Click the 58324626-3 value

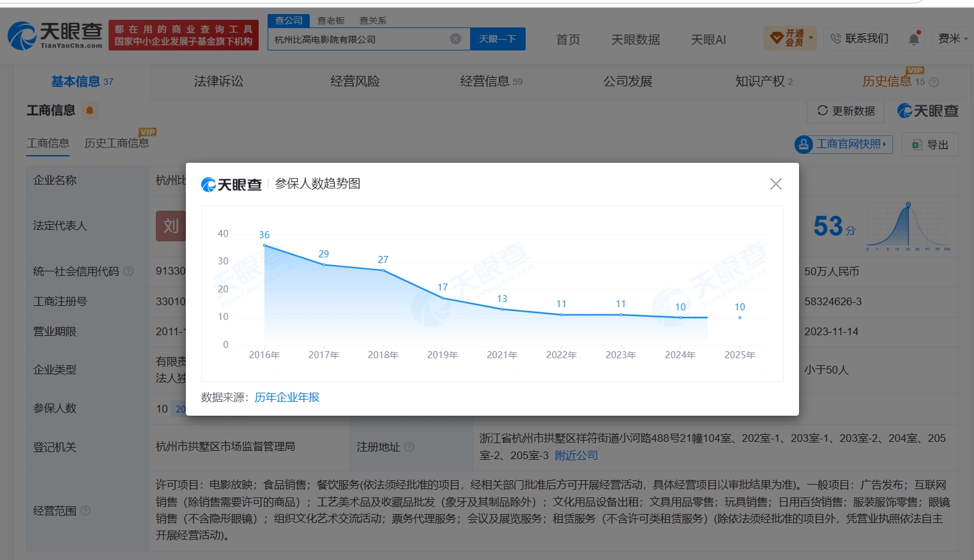tap(833, 301)
